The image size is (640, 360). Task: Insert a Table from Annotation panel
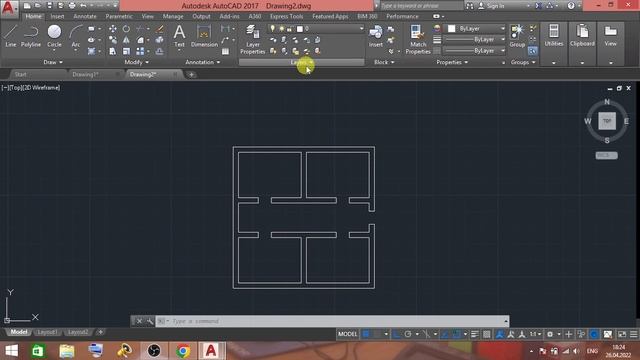[x=225, y=51]
